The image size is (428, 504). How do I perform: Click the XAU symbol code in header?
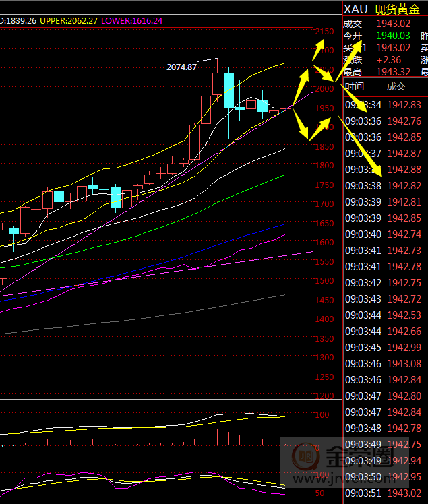pyautogui.click(x=357, y=9)
